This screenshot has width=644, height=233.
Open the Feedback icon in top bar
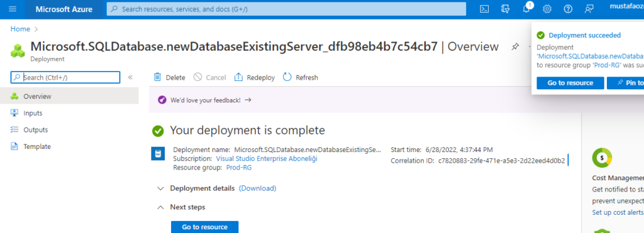589,9
